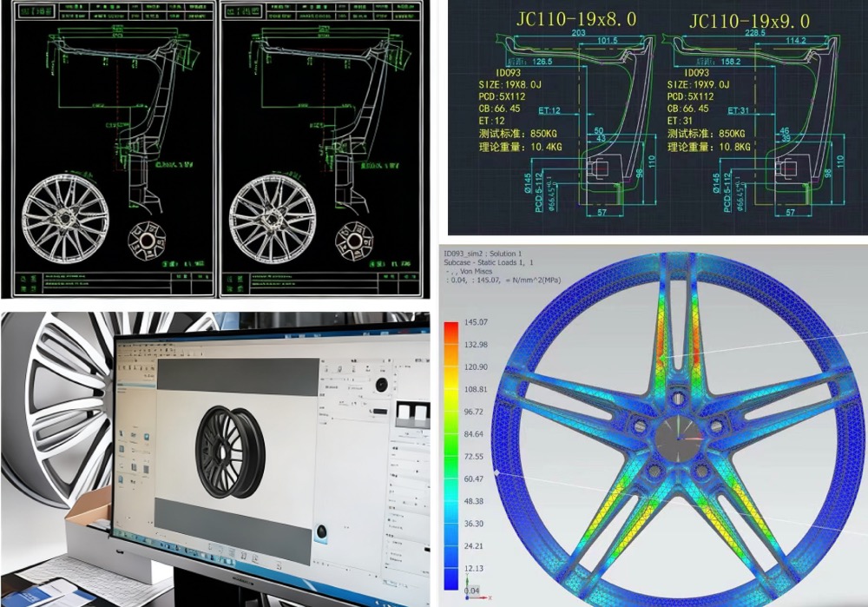Screen dimensions: 868x607
Task: Click the '203' width dimension
Action: 578,33
